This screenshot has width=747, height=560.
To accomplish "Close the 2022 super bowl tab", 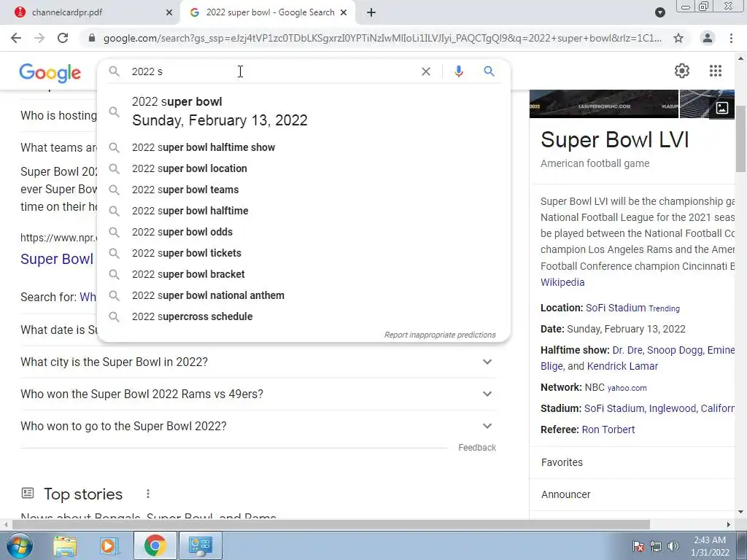I will (344, 12).
